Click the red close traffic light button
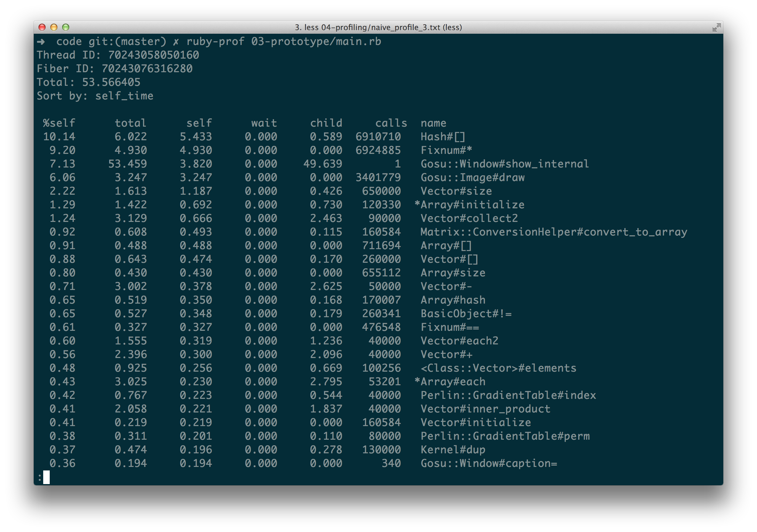 42,28
